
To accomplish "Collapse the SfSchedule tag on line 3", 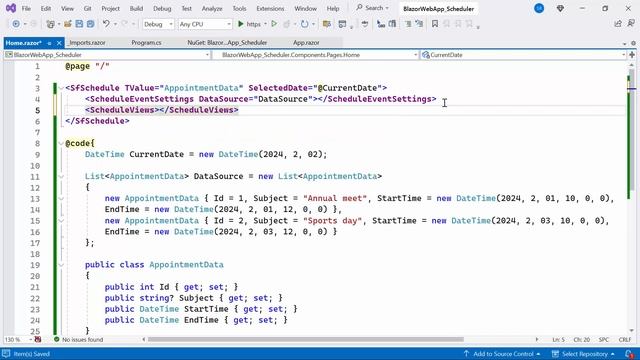I will point(61,88).
